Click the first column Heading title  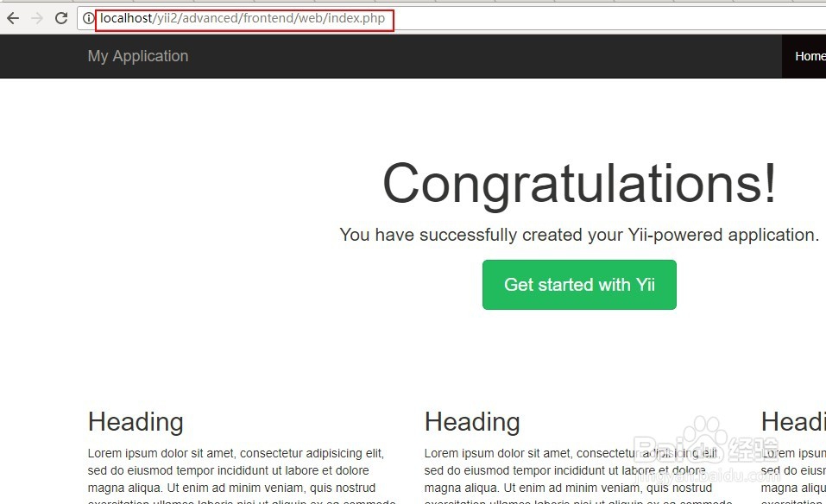(x=136, y=422)
